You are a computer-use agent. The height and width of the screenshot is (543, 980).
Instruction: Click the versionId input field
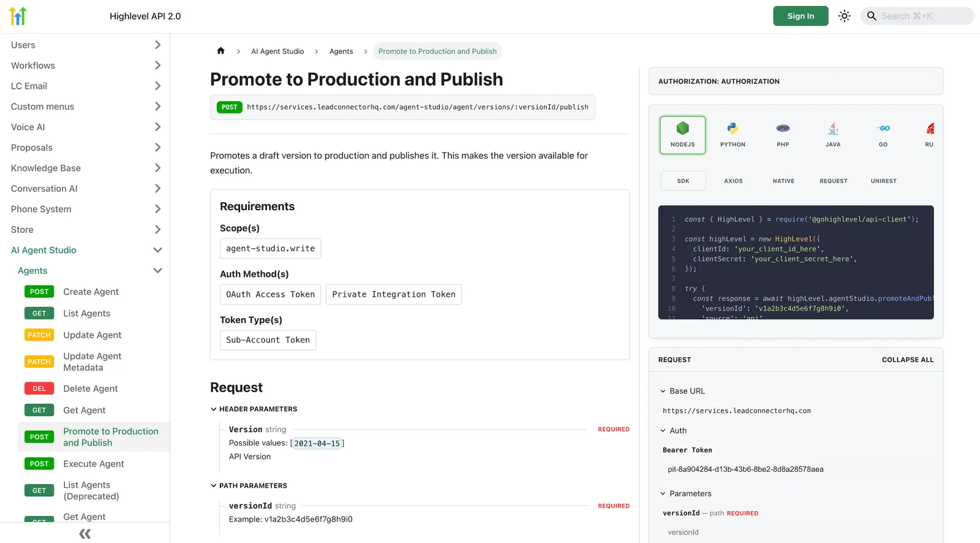(x=796, y=532)
